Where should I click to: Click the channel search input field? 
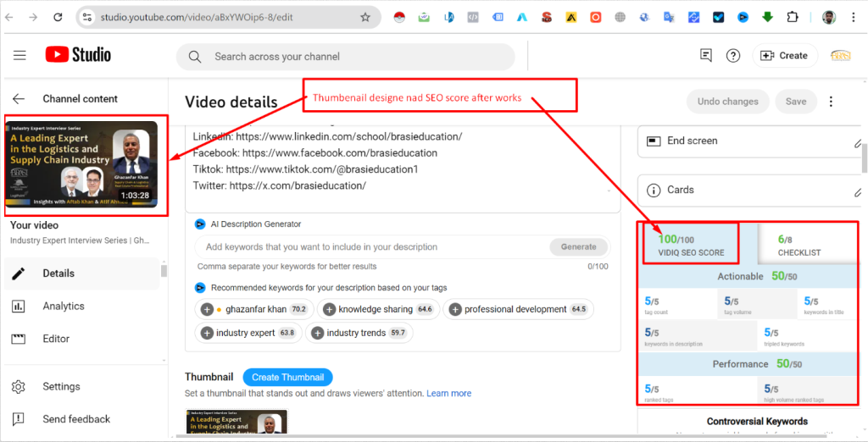(356, 57)
